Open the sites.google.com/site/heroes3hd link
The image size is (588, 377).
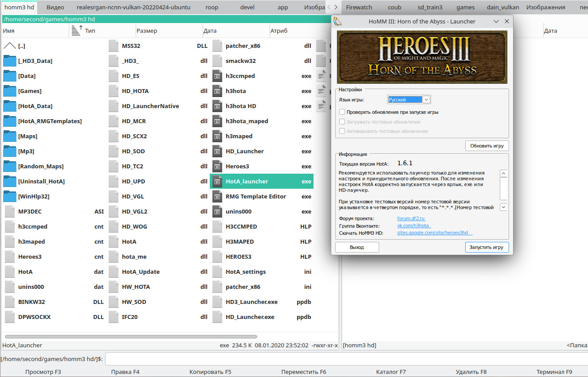435,233
